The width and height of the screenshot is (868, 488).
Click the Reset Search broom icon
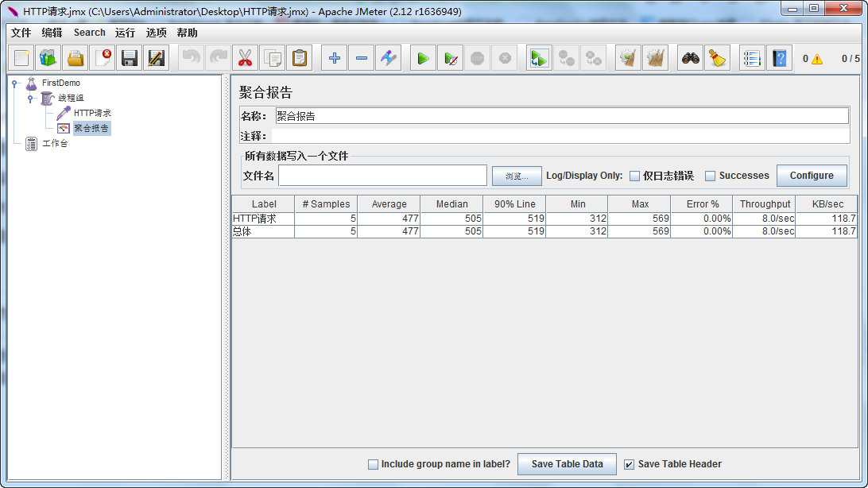pos(718,58)
